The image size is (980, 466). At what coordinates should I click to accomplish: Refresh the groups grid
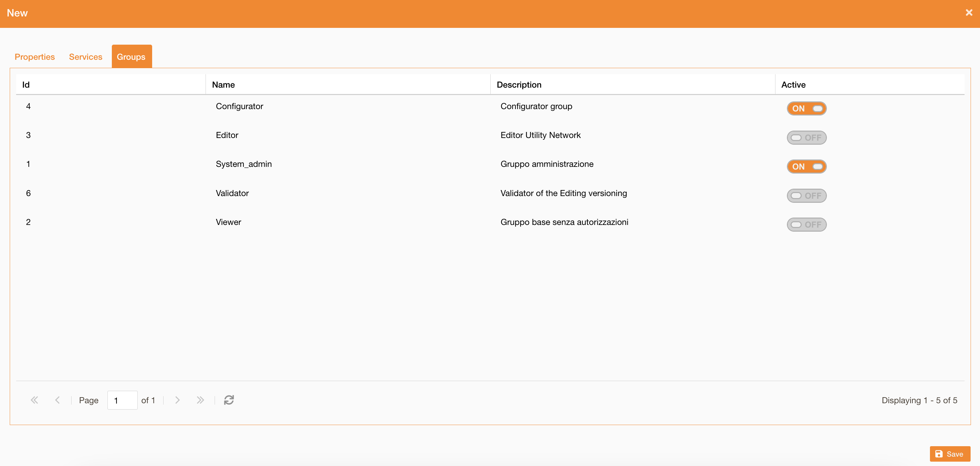click(229, 400)
